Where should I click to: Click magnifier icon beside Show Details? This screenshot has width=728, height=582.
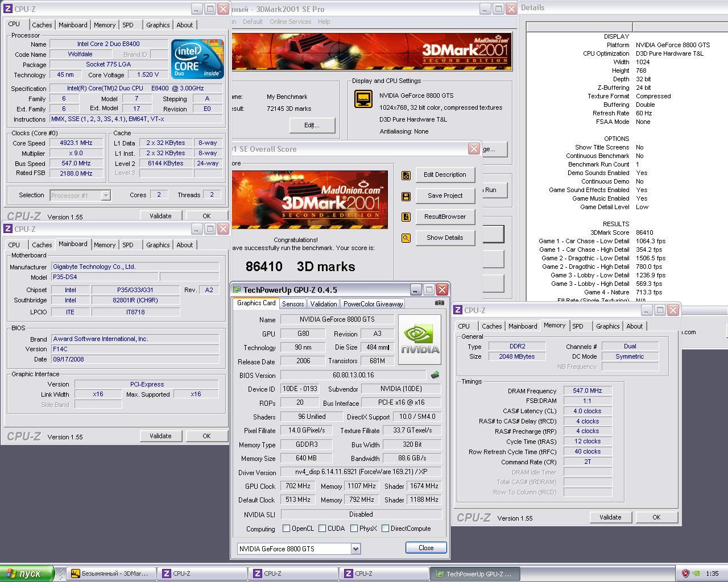point(406,238)
